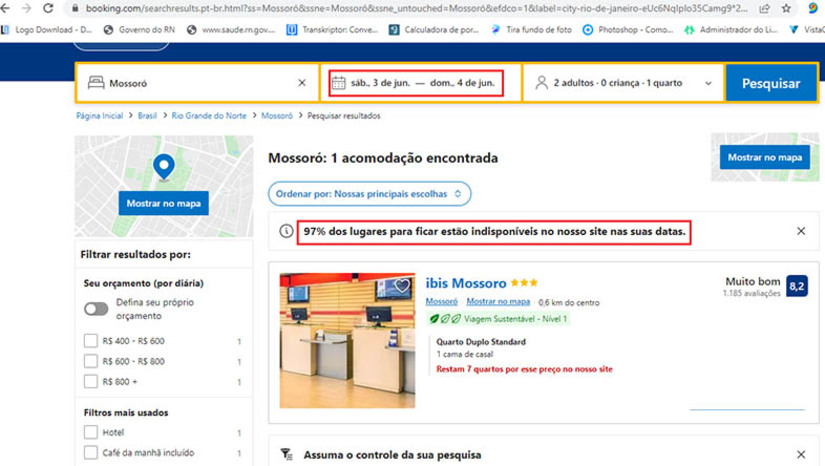This screenshot has width=825, height=466.
Task: Share this page via address bar icon
Action: [x=764, y=8]
